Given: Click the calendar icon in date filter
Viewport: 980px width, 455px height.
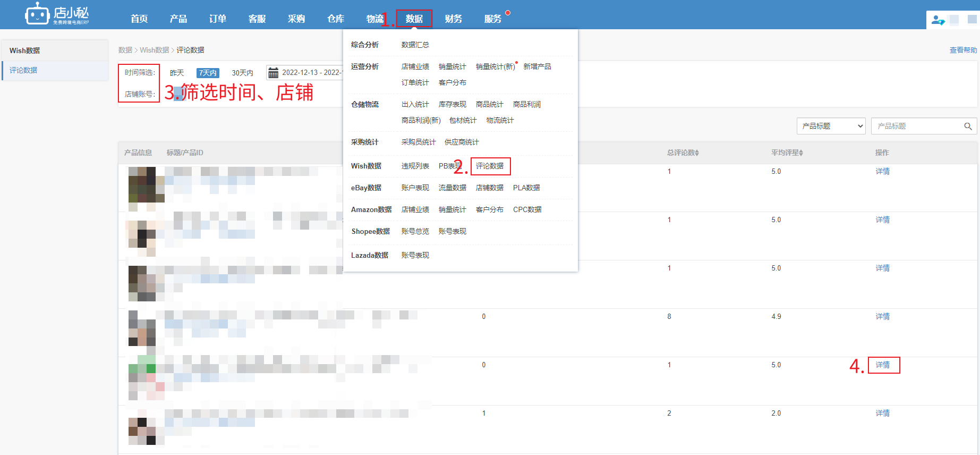Looking at the screenshot, I should [273, 73].
